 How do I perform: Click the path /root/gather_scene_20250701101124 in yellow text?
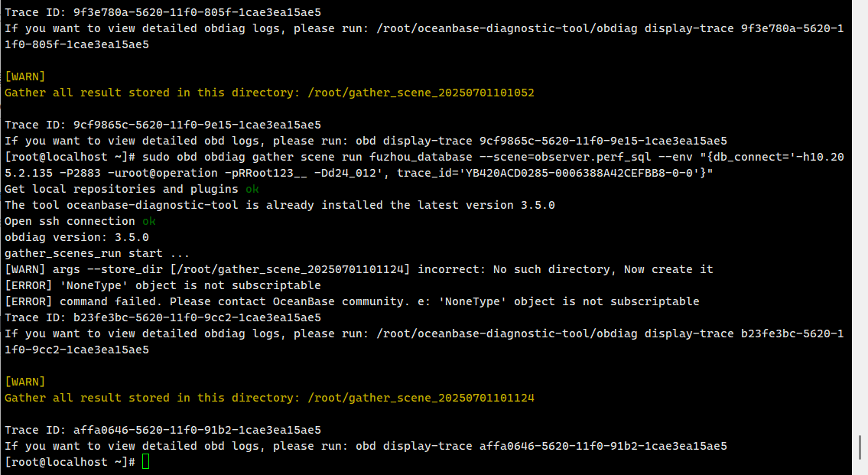421,398
